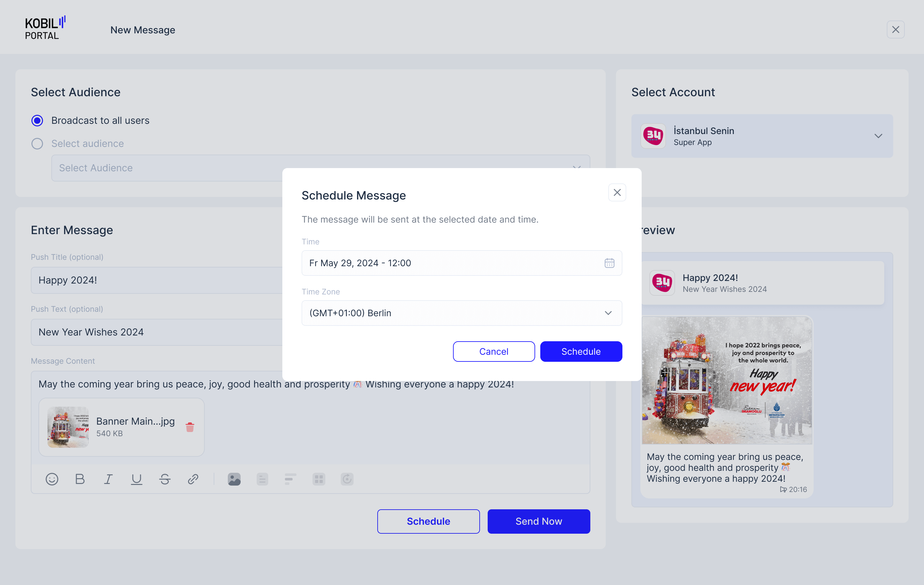Underline text in message content
This screenshot has height=585, width=924.
coord(137,479)
